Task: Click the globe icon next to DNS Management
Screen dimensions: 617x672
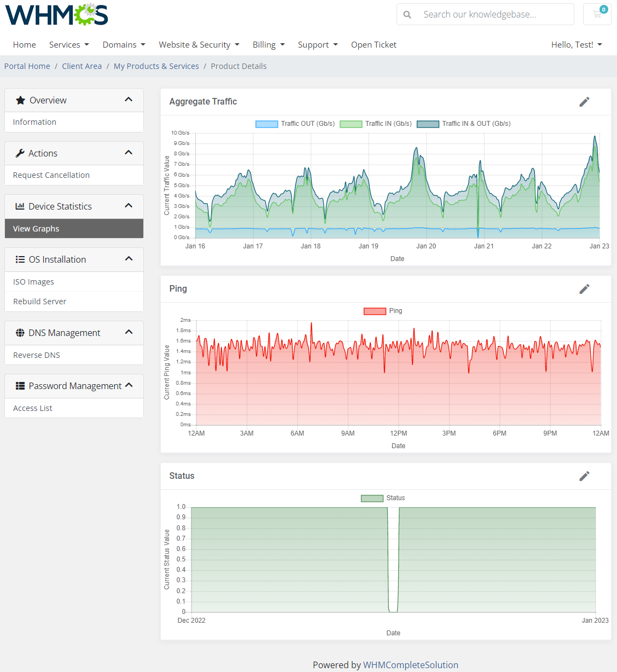Action: click(20, 332)
